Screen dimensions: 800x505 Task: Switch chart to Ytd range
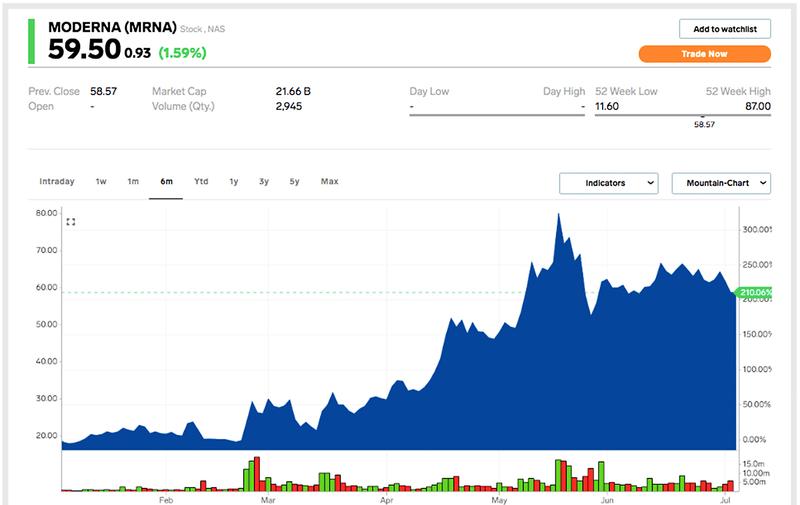[201, 182]
